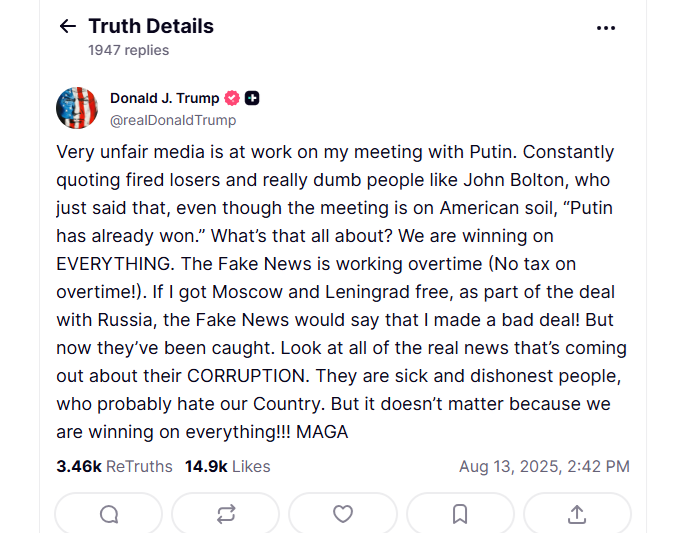Click the black plus badge beside the name
This screenshot has width=677, height=533.
click(x=253, y=98)
